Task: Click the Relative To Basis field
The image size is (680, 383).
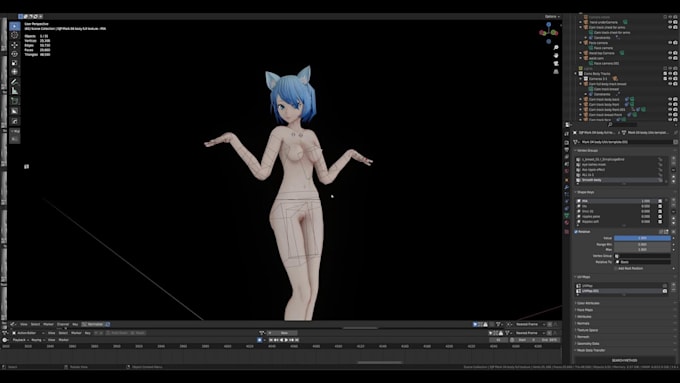Action: click(x=642, y=262)
